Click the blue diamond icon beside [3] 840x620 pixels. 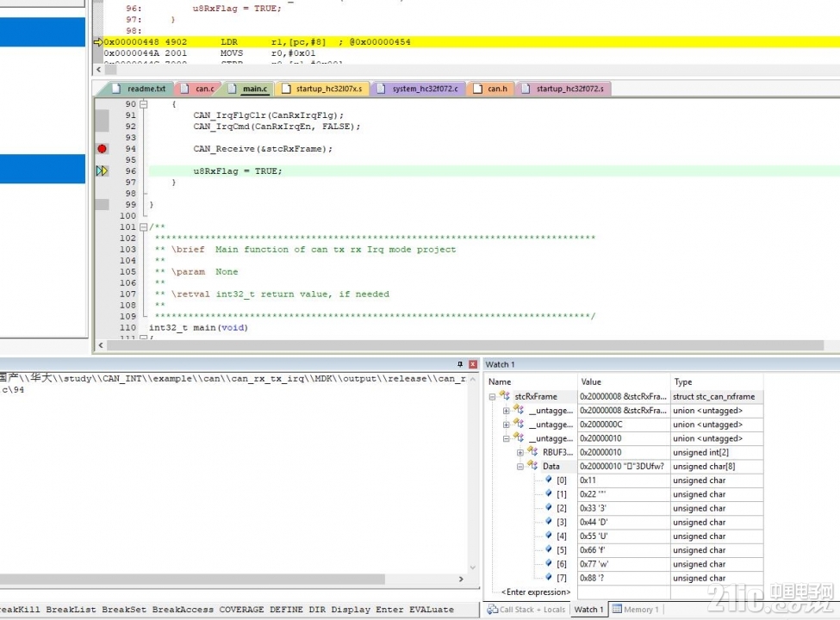pos(549,522)
